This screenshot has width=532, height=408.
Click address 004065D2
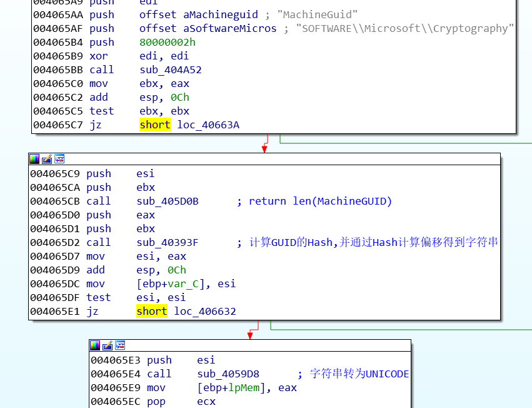pos(55,243)
